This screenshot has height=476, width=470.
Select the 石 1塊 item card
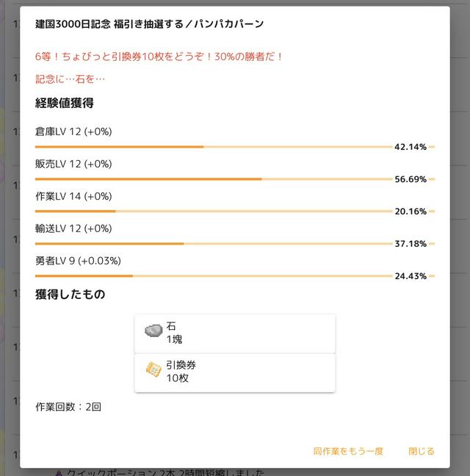click(235, 333)
